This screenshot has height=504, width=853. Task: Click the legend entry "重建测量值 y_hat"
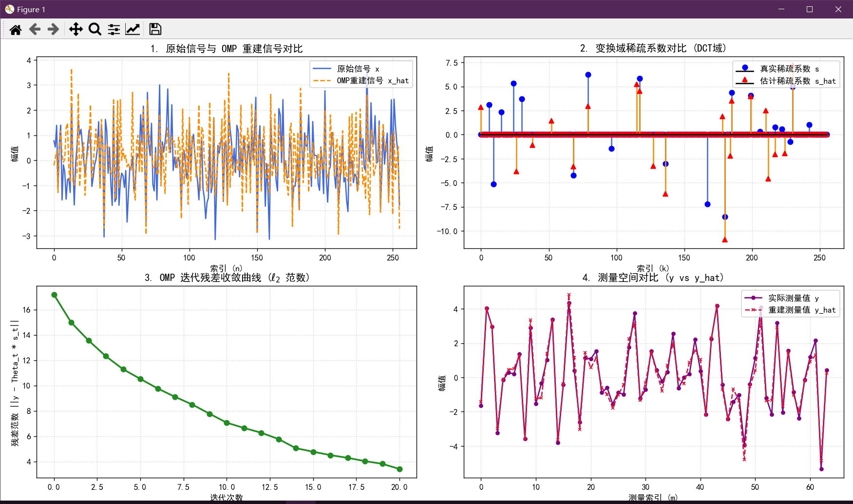click(802, 310)
